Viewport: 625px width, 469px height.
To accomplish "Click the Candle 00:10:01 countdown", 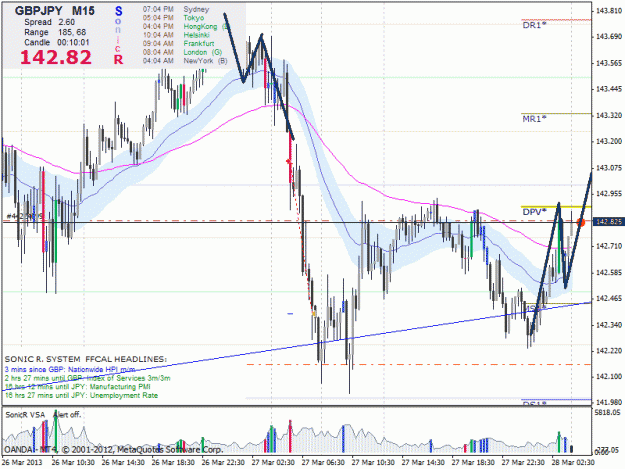I will click(x=57, y=43).
